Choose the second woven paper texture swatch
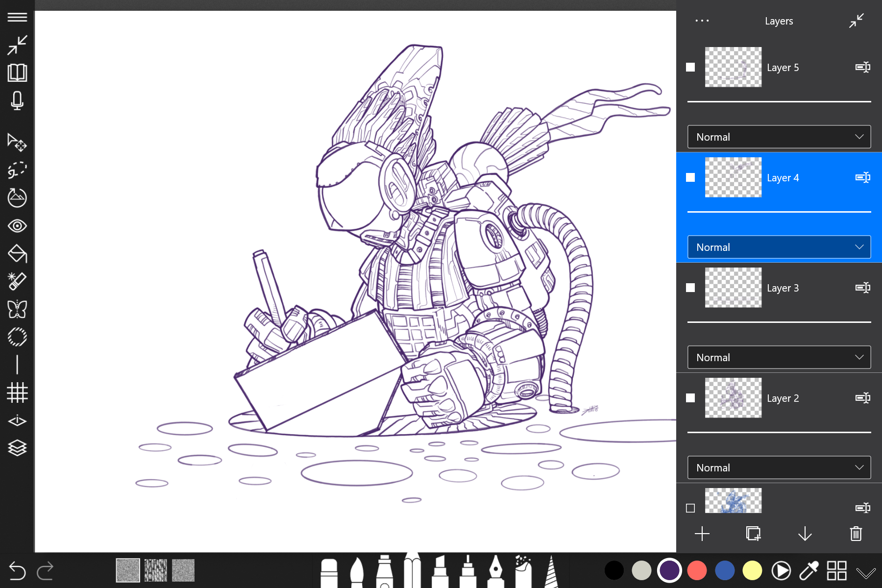The width and height of the screenshot is (882, 588). [x=156, y=570]
